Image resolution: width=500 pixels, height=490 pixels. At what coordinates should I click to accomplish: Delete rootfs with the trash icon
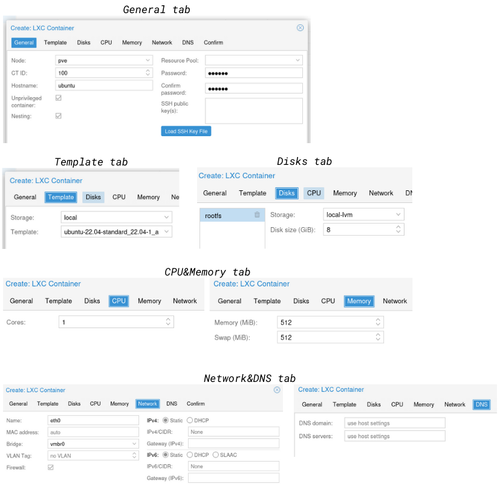pyautogui.click(x=257, y=215)
